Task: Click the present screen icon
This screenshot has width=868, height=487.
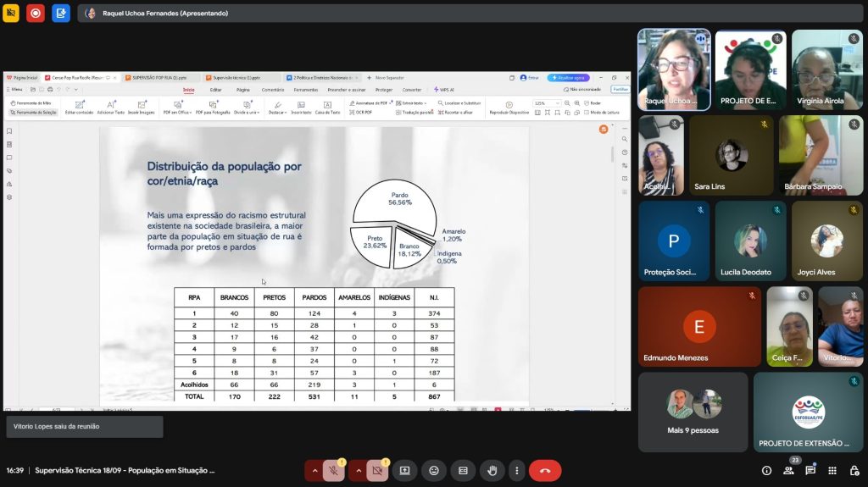Action: tap(405, 470)
